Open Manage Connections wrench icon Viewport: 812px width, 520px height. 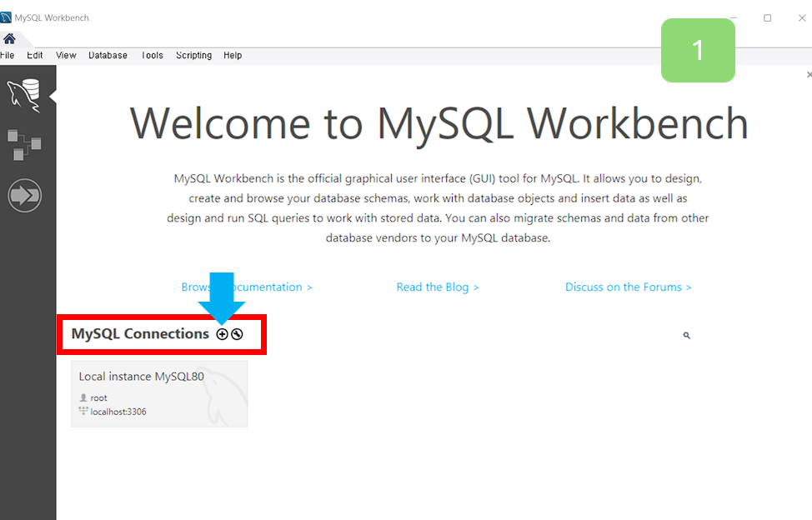pos(237,334)
